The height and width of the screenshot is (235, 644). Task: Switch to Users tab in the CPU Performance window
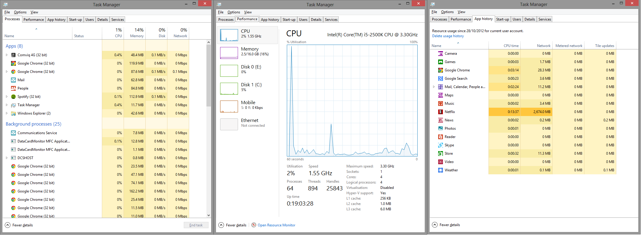(x=303, y=20)
